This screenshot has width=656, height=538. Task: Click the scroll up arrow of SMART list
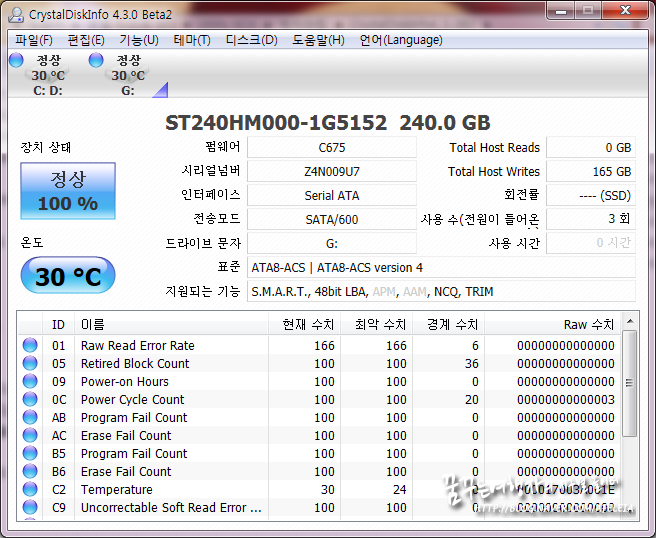click(x=630, y=321)
